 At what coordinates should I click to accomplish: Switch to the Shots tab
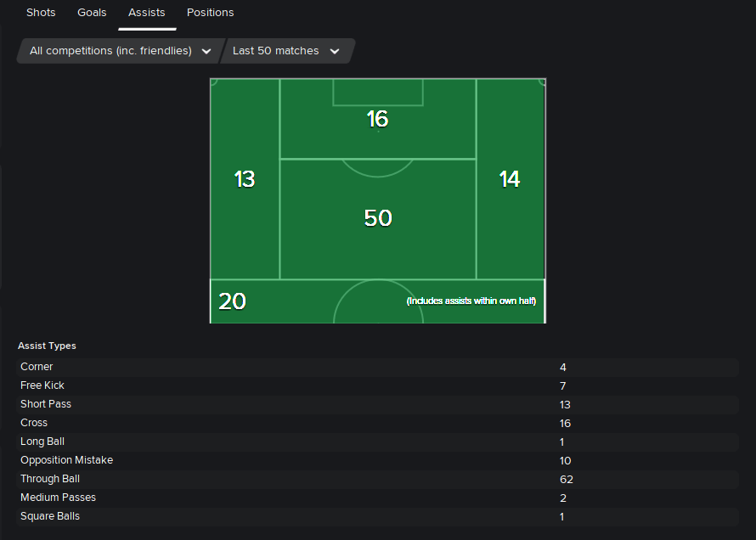41,12
